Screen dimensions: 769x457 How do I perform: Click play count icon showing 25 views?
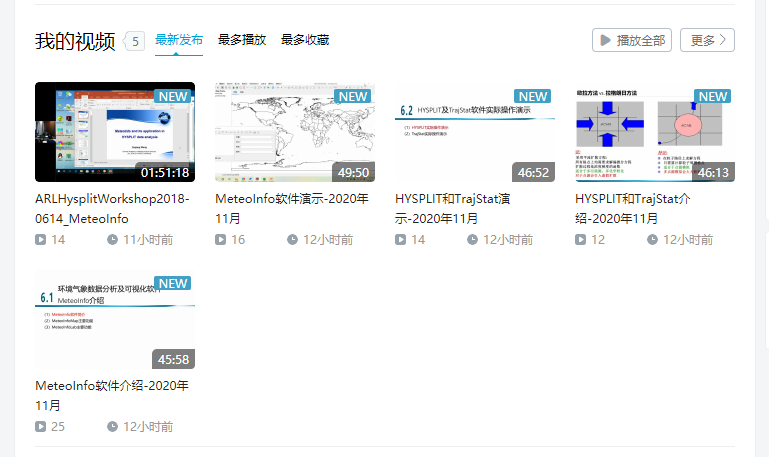pos(41,427)
